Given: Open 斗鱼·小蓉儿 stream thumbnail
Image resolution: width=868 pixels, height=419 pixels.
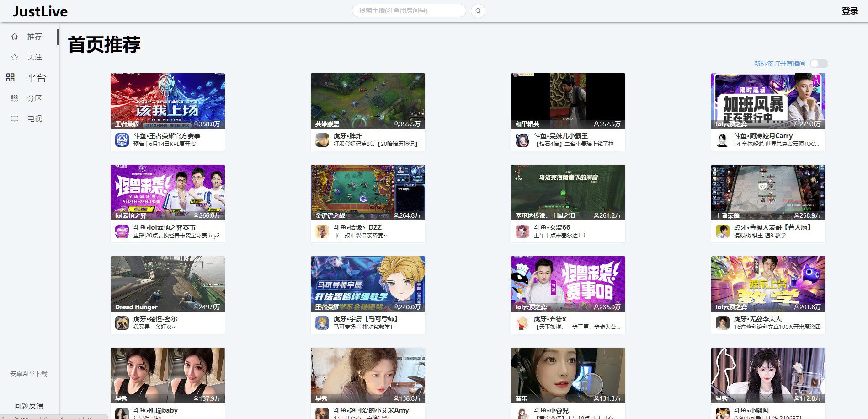Looking at the screenshot, I should [x=568, y=375].
